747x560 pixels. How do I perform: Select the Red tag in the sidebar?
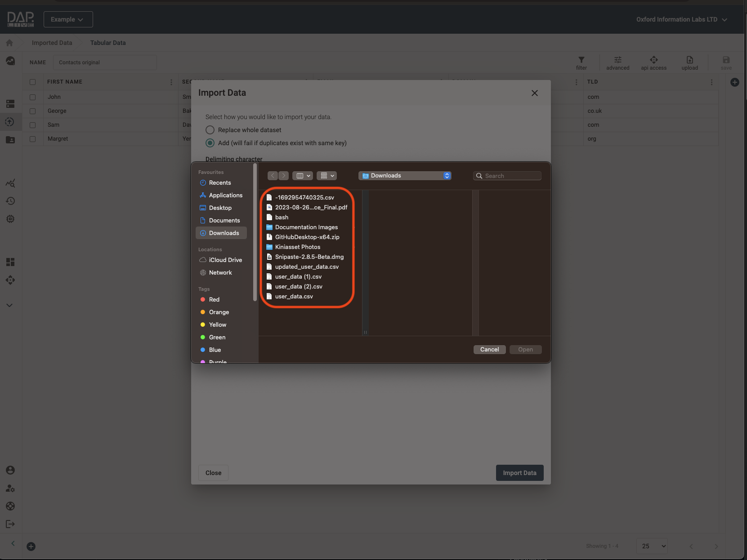(214, 299)
